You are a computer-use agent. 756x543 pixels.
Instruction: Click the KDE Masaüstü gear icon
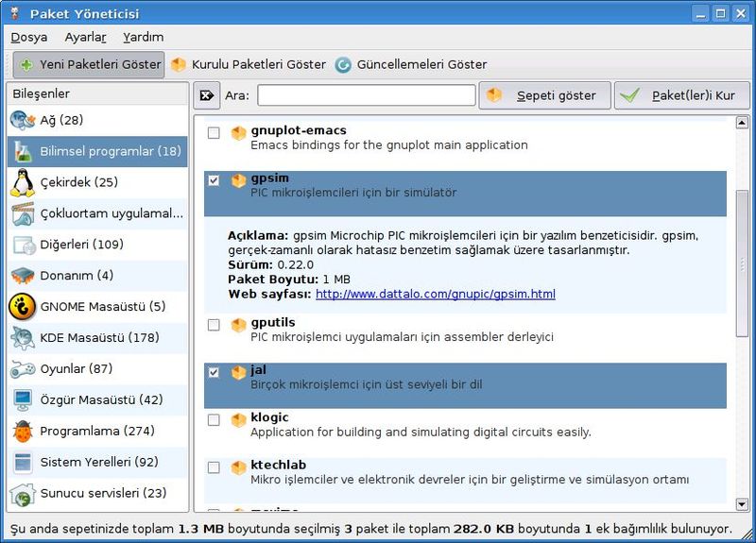point(23,338)
